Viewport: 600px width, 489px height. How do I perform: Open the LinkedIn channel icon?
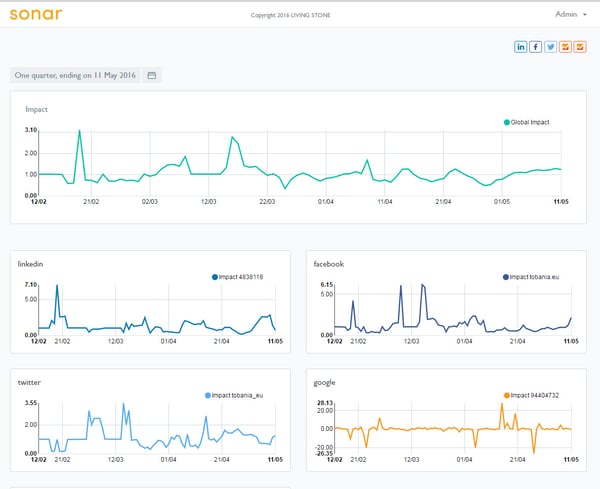(520, 47)
